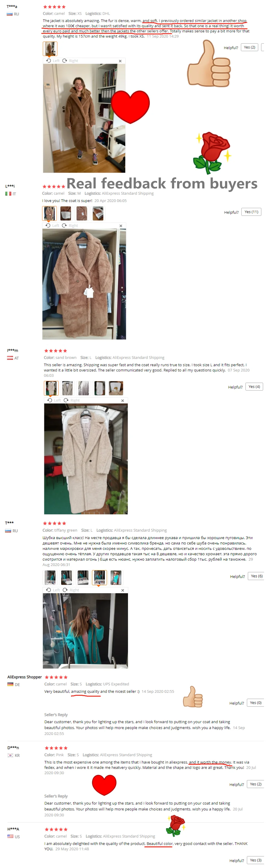
Task: Click Yes (11) on L***i's review
Action: [251, 212]
